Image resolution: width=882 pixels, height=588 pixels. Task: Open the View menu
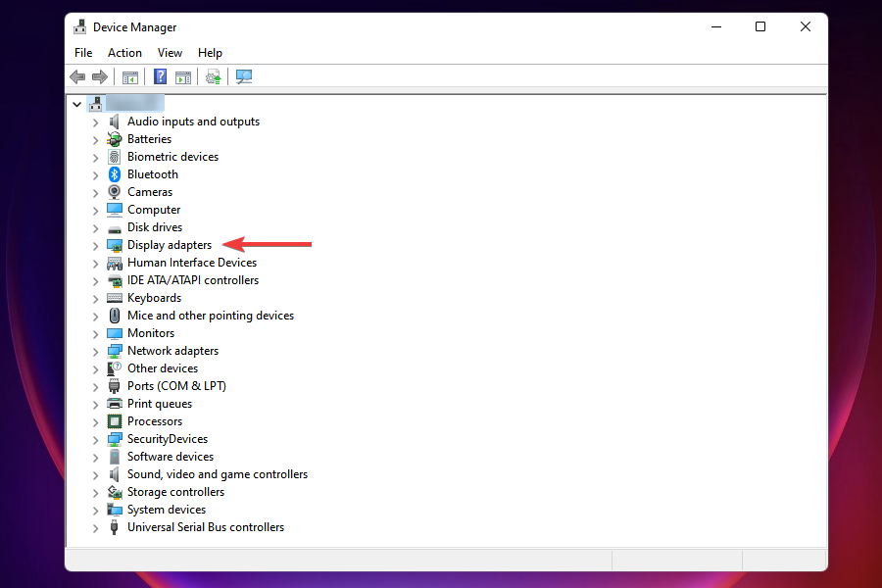pos(170,52)
